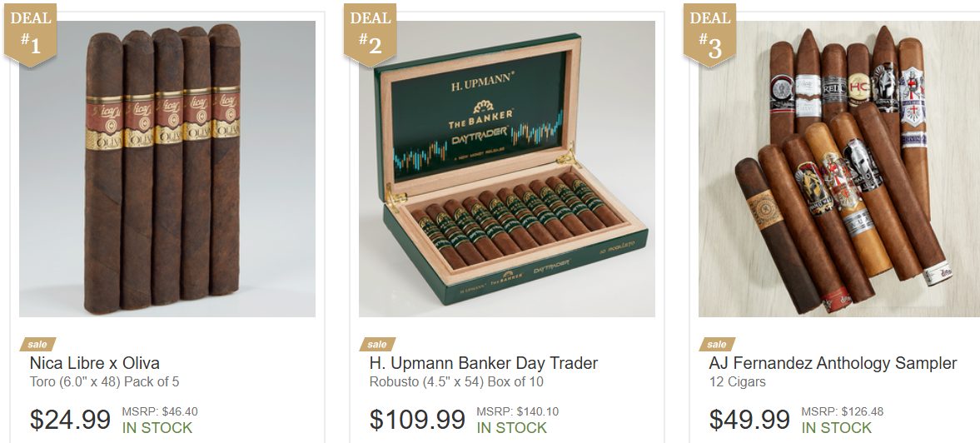This screenshot has width=980, height=443.
Task: Click the MSRP $126.48 text
Action: (843, 411)
